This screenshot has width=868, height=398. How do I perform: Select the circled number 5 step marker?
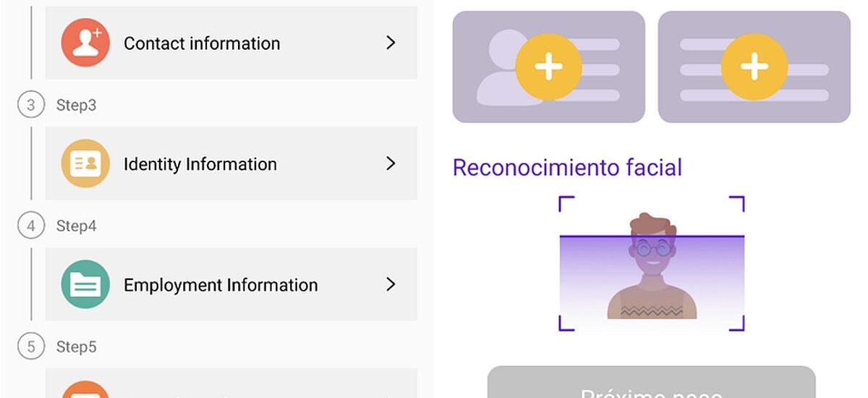30,347
